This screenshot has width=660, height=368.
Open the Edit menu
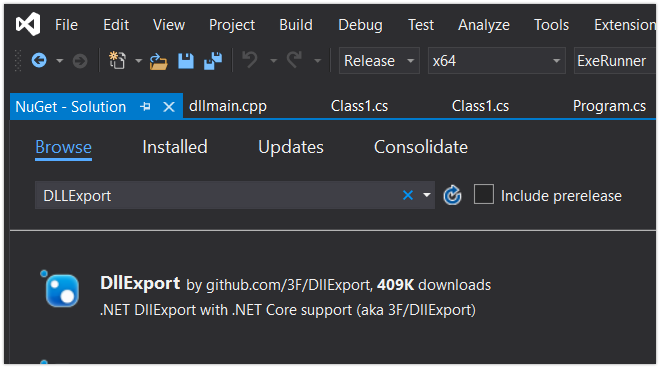click(116, 25)
